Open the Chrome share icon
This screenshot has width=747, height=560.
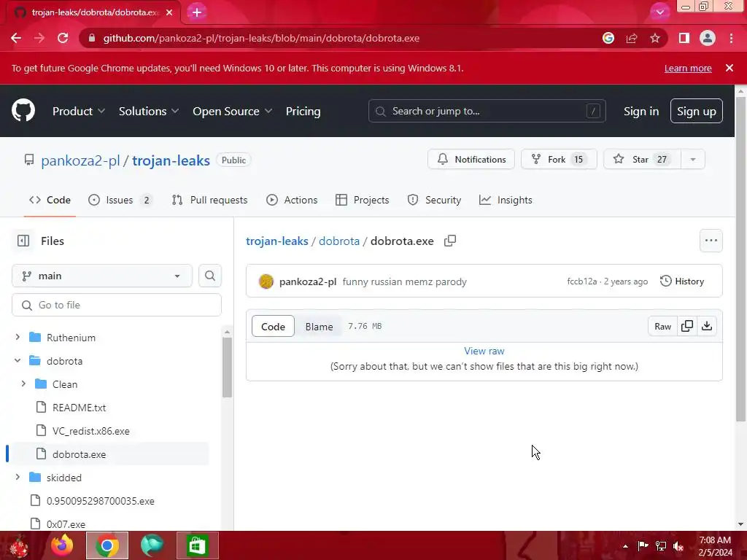point(632,38)
